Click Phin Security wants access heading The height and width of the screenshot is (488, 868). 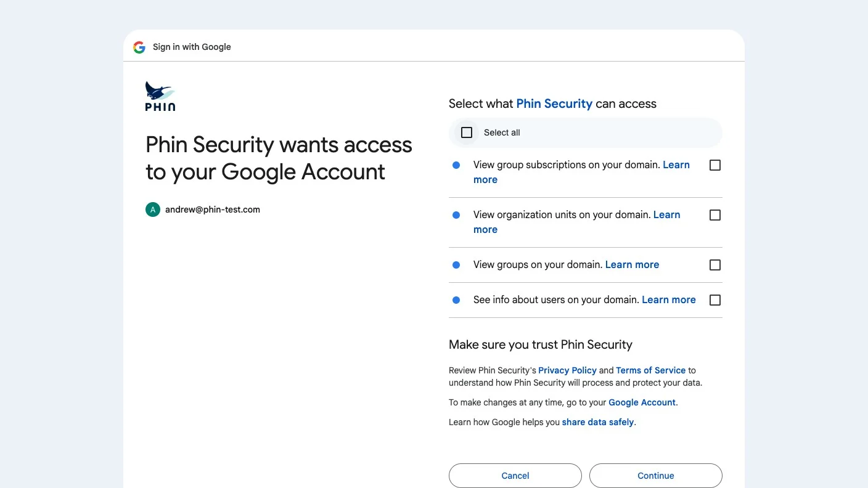pos(279,158)
